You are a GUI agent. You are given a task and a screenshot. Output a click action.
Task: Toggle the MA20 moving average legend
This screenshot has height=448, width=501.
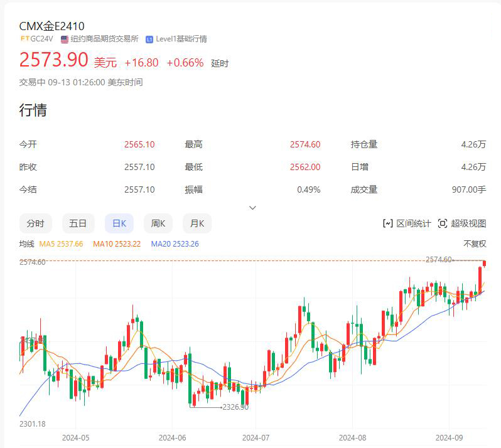175,243
